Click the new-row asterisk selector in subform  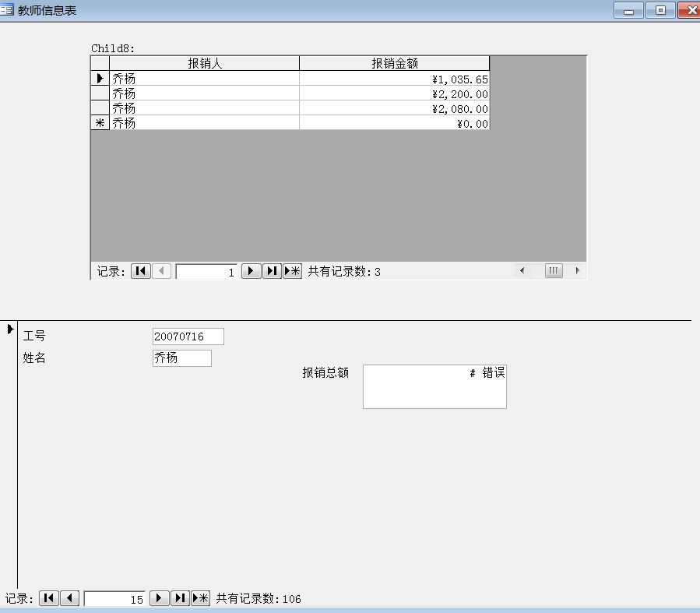(x=100, y=123)
